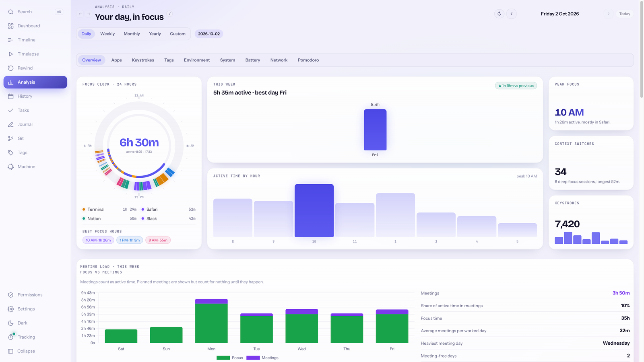Open Machine via its chip icon
Image resolution: width=644 pixels, height=362 pixels.
point(11,167)
